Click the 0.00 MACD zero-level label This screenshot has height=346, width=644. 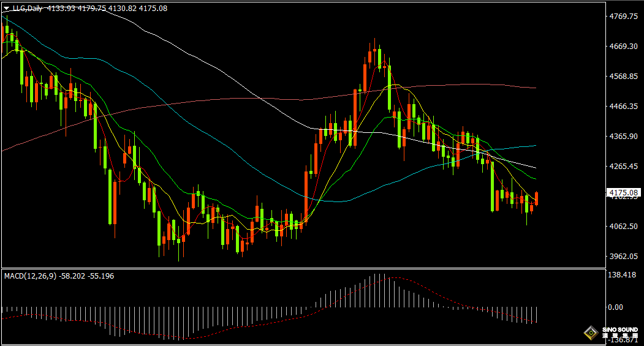pyautogui.click(x=615, y=307)
